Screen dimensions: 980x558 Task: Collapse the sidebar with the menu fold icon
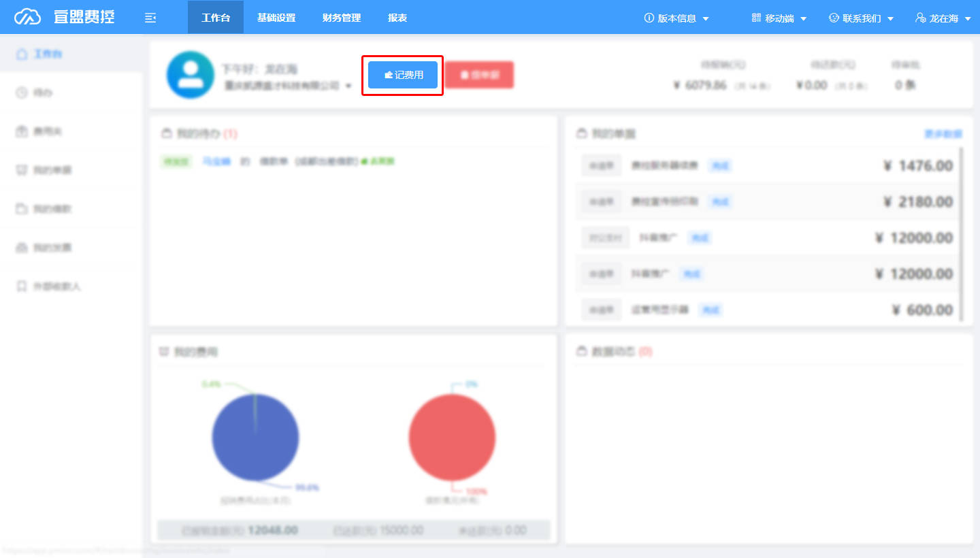point(150,18)
